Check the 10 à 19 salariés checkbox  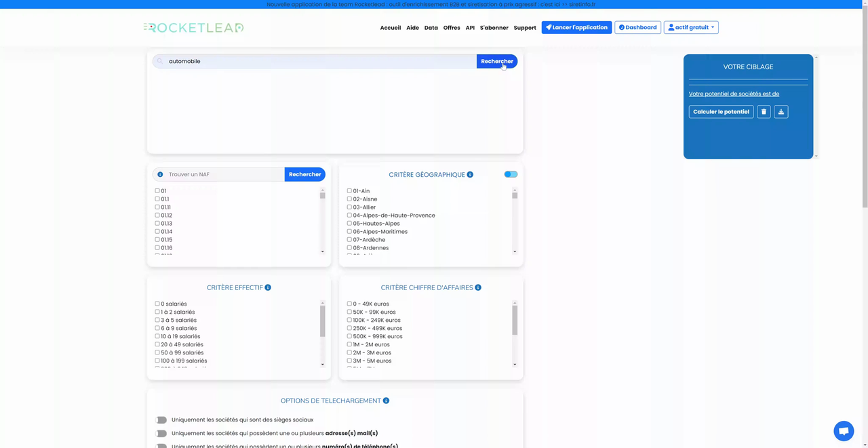pyautogui.click(x=157, y=337)
